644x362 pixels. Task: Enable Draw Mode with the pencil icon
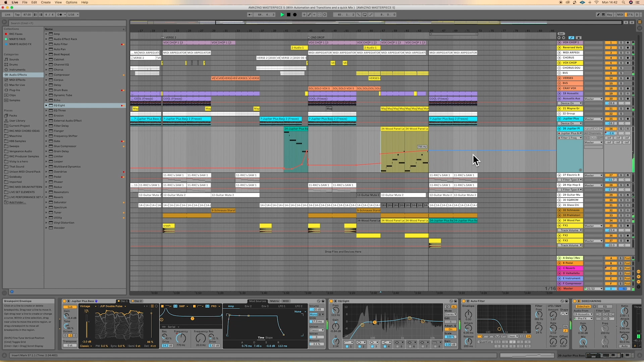coord(598,15)
